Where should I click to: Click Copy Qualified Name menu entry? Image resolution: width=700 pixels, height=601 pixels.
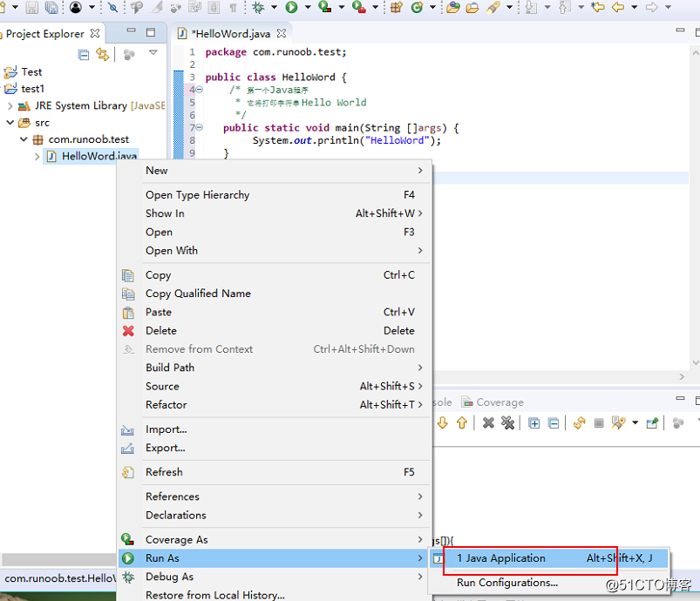click(275, 294)
